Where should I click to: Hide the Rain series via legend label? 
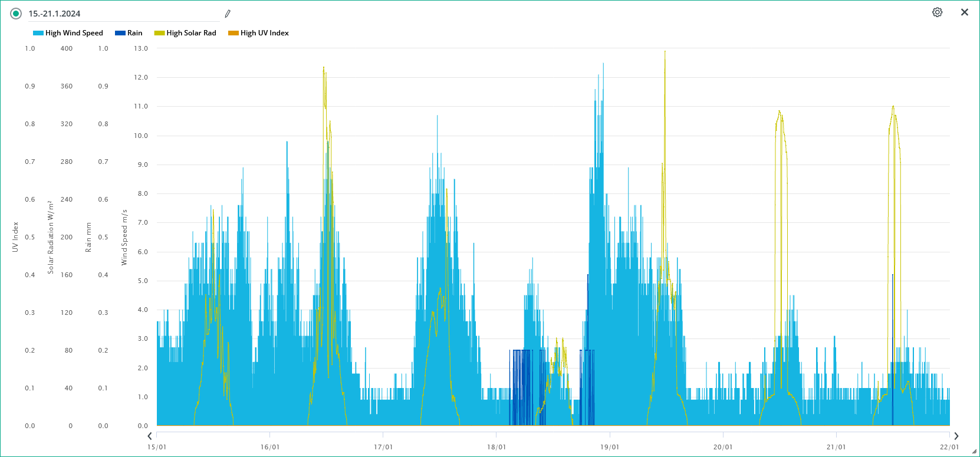coord(134,33)
